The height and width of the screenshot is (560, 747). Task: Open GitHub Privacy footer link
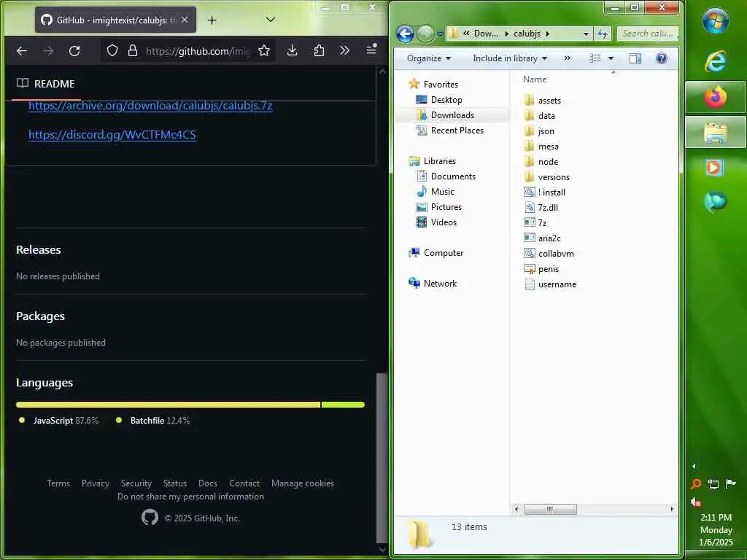tap(96, 483)
